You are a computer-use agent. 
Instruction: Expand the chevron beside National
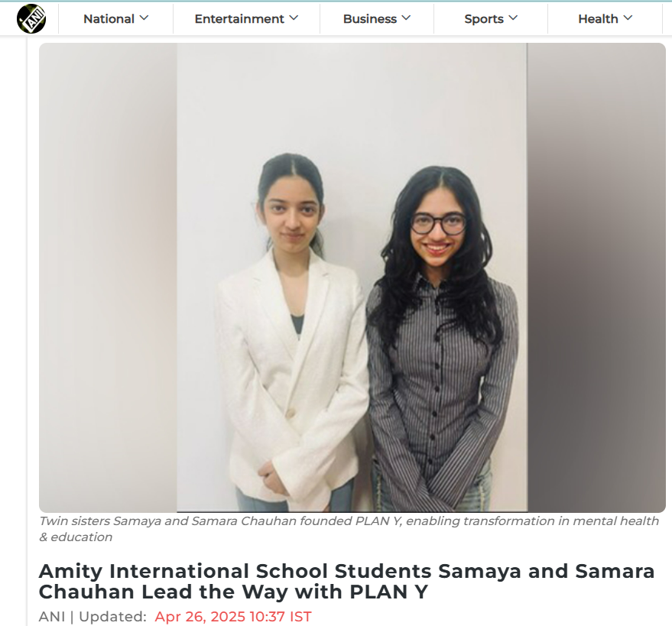144,18
